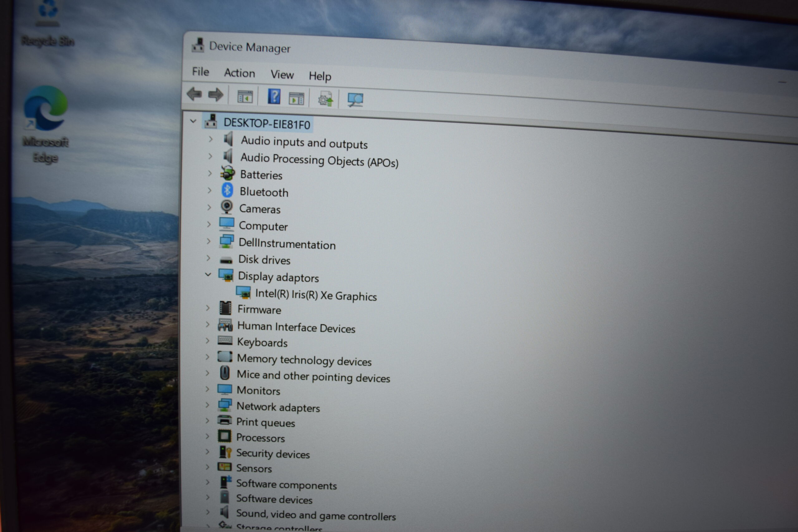Click the Cameras webcam icon
Screen dimensions: 798x532
(x=227, y=207)
